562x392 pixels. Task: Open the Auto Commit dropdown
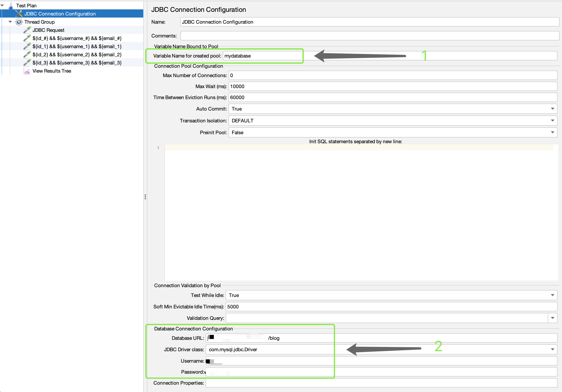[552, 109]
